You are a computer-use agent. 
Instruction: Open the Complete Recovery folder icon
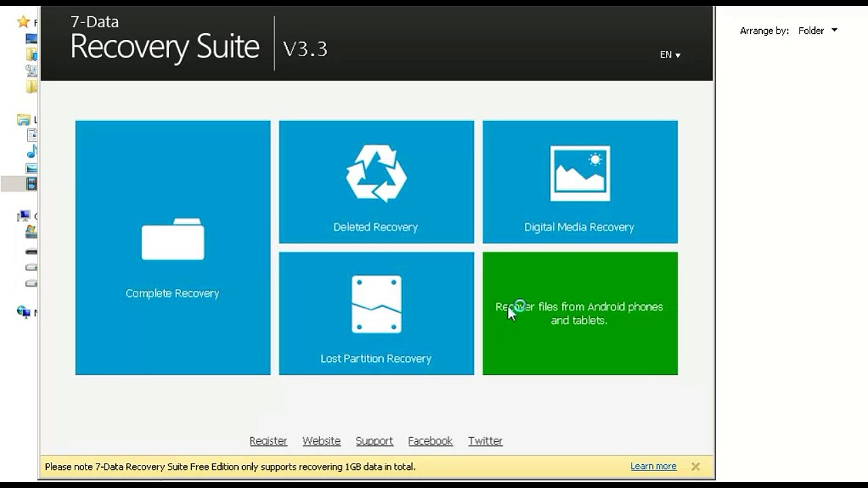(172, 239)
